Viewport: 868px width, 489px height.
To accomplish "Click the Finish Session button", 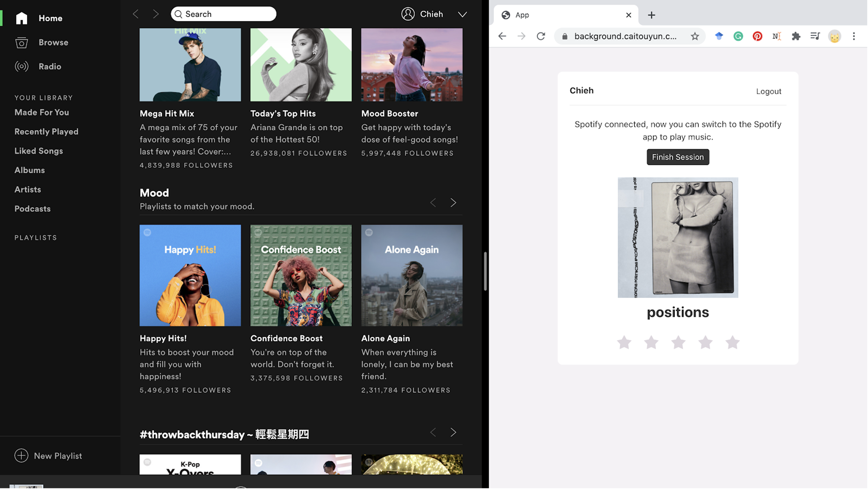I will (678, 157).
